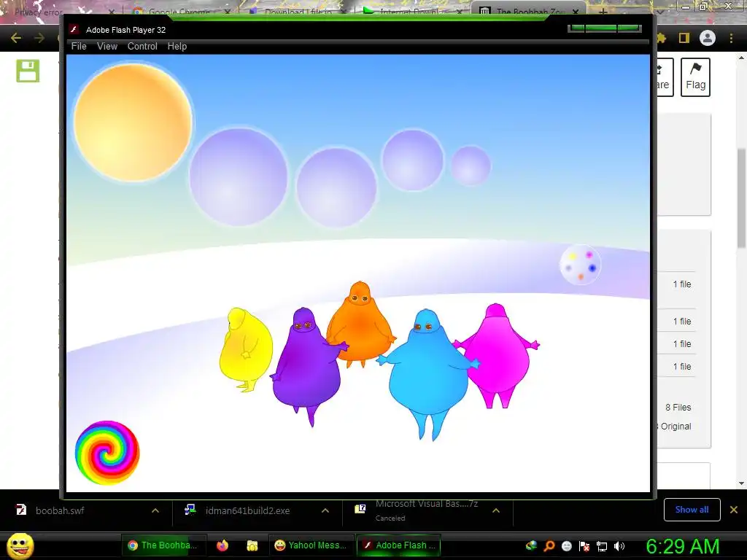
Task: Click the white ball with colored dots
Action: (x=580, y=265)
